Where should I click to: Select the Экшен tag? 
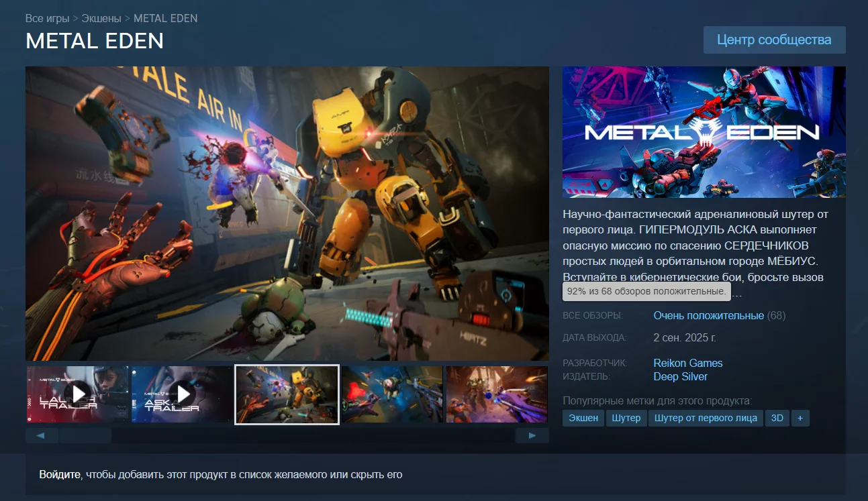click(583, 418)
